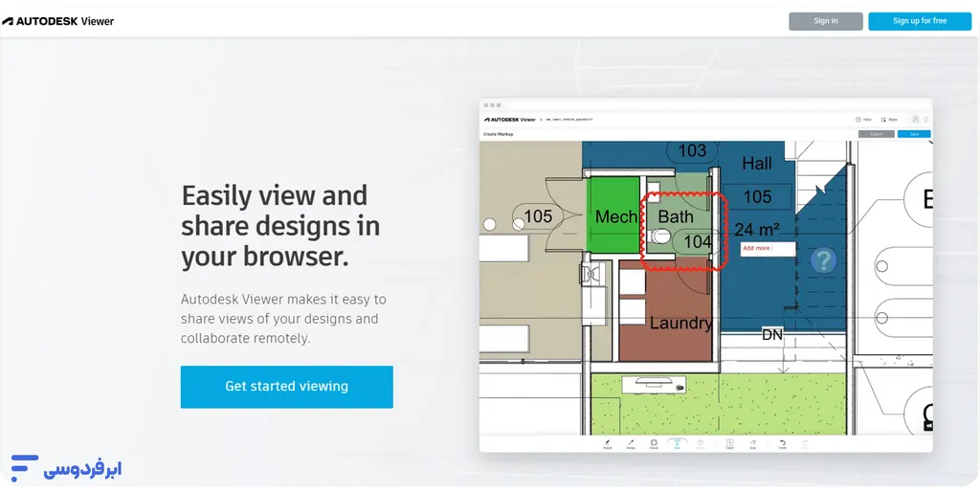The width and height of the screenshot is (980, 493).
Task: Click the 'Add more' markup text box
Action: (768, 249)
